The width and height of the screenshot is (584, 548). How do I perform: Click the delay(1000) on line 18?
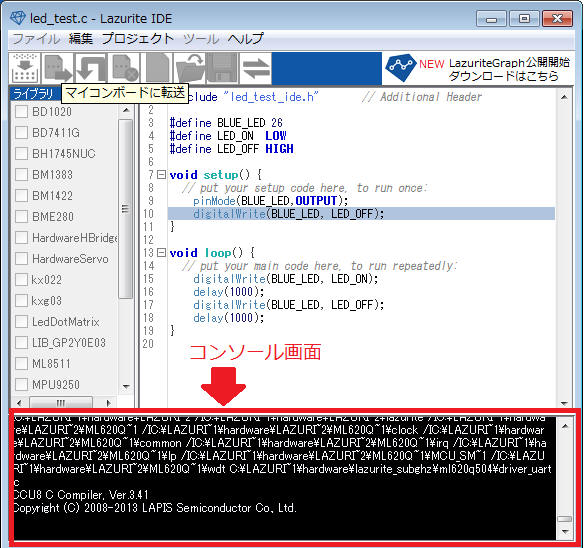[x=228, y=318]
